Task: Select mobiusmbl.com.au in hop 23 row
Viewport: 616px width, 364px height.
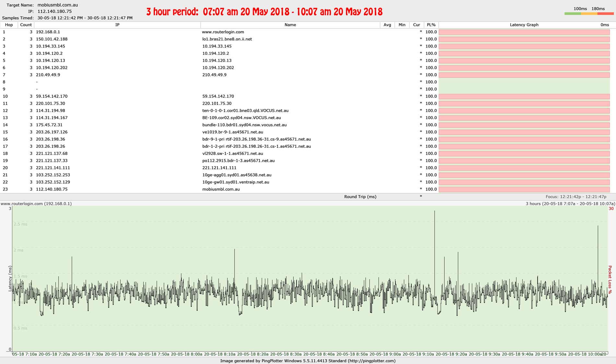Action: (221, 189)
